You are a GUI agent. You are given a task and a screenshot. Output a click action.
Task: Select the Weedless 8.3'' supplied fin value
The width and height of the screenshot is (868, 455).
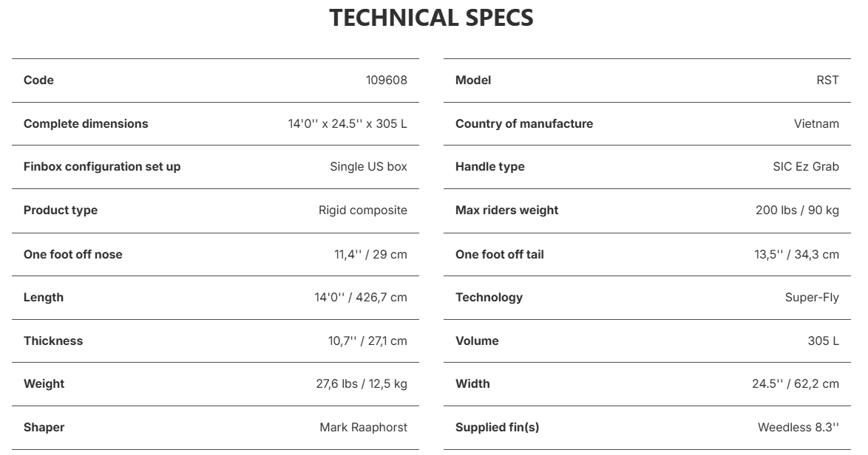(x=799, y=428)
